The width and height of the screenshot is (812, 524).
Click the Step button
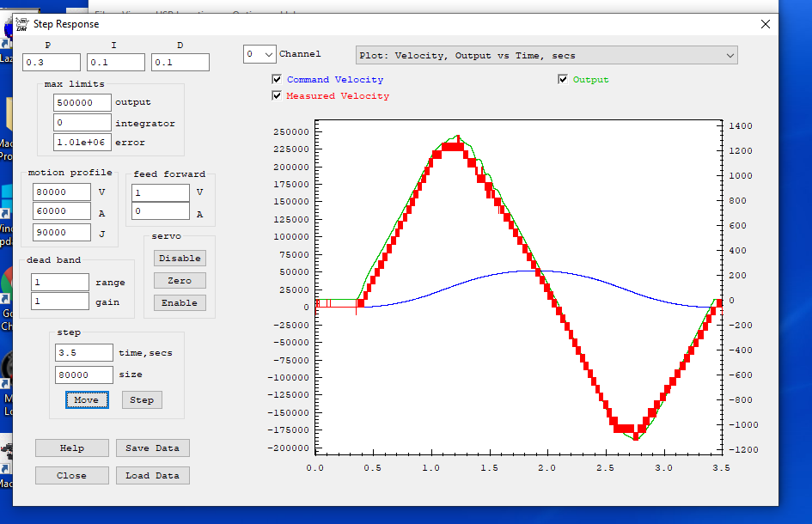pyautogui.click(x=142, y=400)
